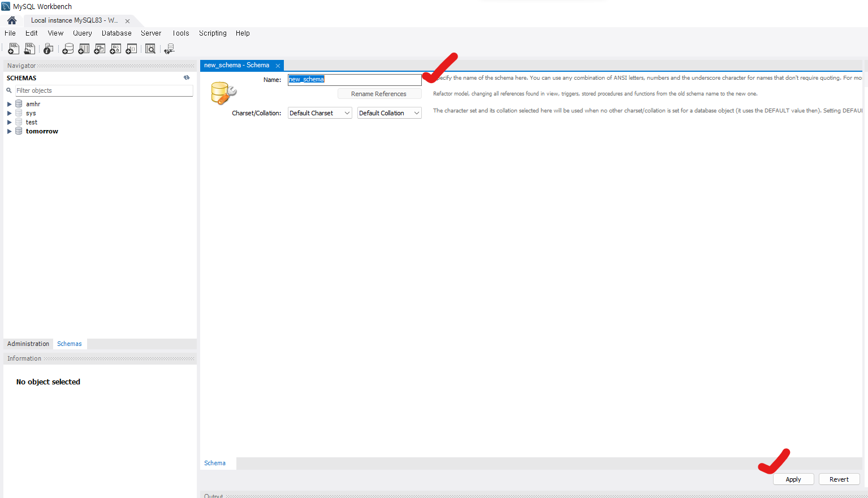Click the Information panel title
868x498 pixels.
coord(24,358)
